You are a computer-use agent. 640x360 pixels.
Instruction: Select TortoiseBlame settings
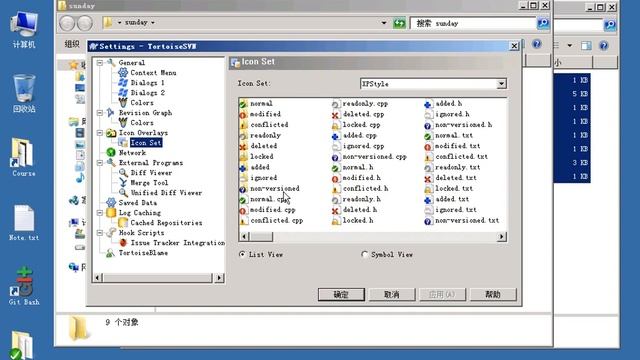point(143,253)
